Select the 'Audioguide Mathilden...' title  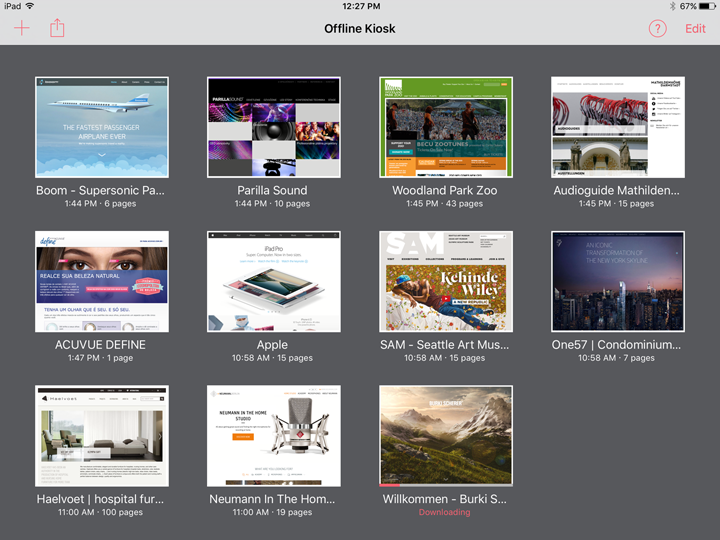(x=616, y=190)
